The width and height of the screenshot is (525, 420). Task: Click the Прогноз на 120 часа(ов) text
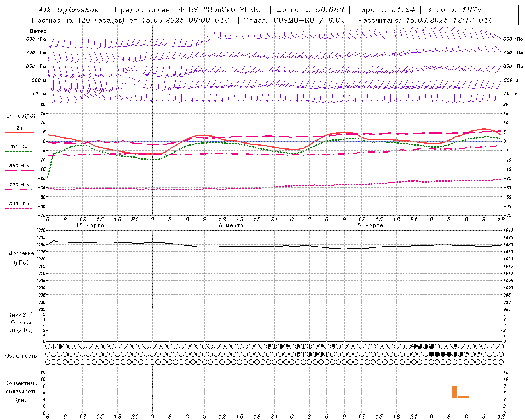(79, 20)
